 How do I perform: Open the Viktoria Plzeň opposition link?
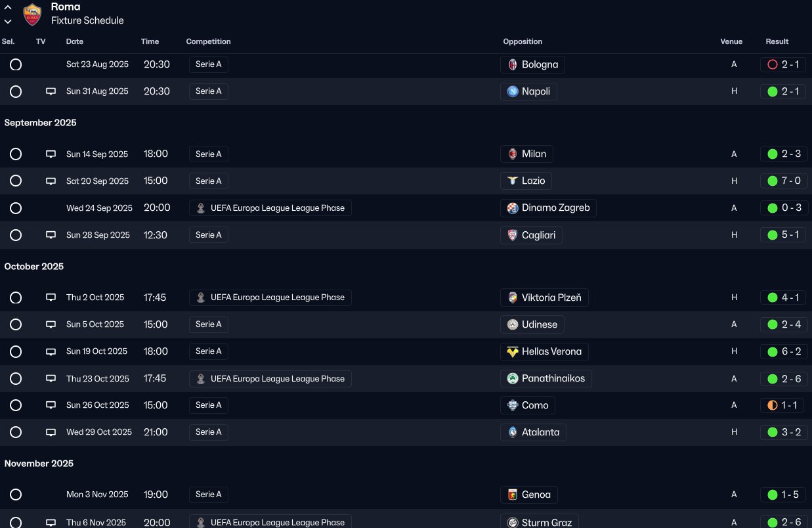[x=551, y=297]
